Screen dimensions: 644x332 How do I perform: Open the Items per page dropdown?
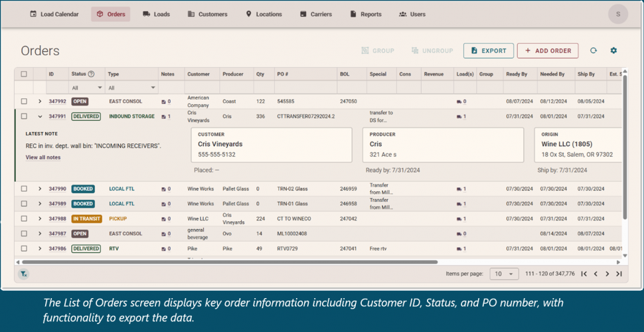pyautogui.click(x=503, y=274)
